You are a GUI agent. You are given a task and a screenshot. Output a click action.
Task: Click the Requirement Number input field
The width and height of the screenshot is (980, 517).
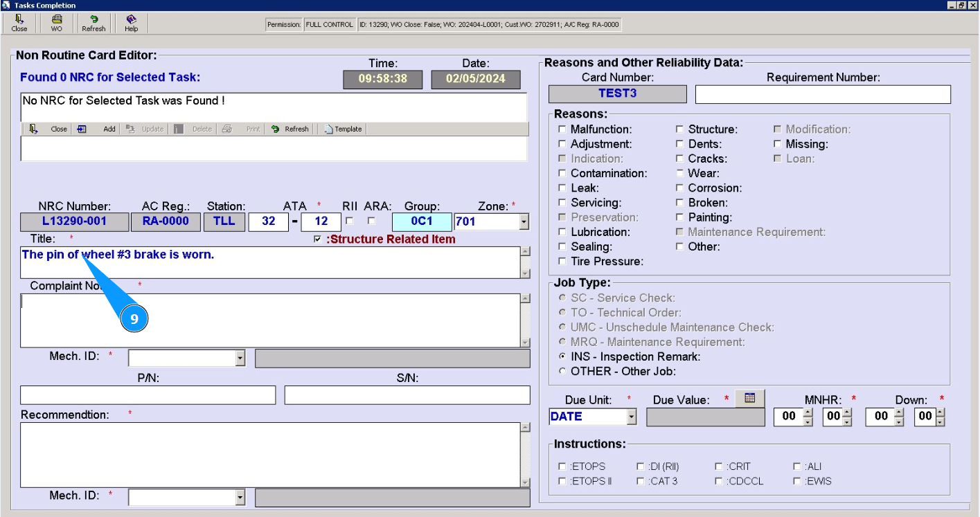pyautogui.click(x=823, y=94)
